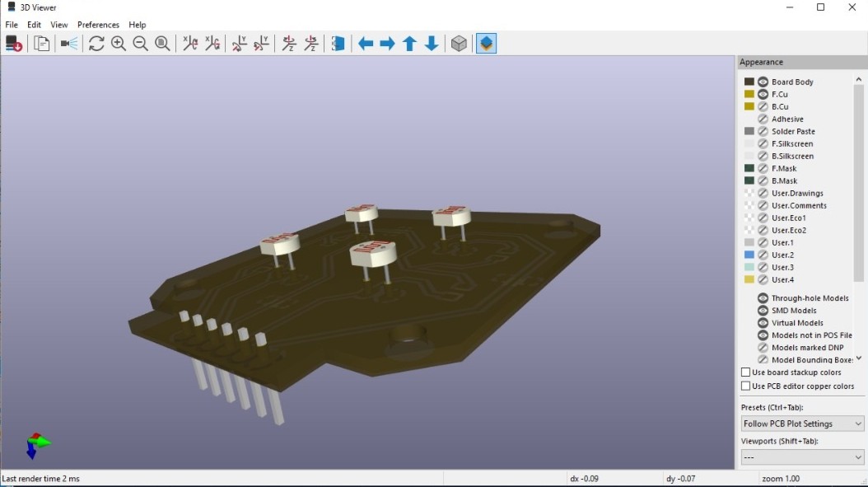Image resolution: width=868 pixels, height=487 pixels.
Task: Click the 3D Viewer title bar app icon
Action: (x=10, y=7)
